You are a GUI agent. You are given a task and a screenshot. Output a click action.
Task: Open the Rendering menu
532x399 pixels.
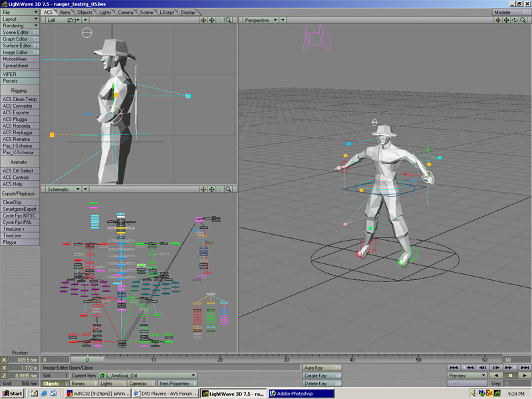click(x=20, y=26)
